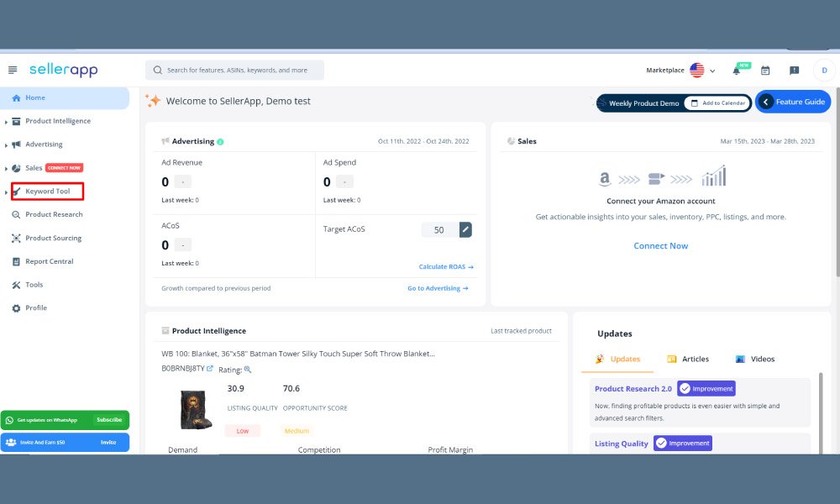The width and height of the screenshot is (840, 504).
Task: Open the Marketplace US flag dropdown
Action: tap(697, 71)
